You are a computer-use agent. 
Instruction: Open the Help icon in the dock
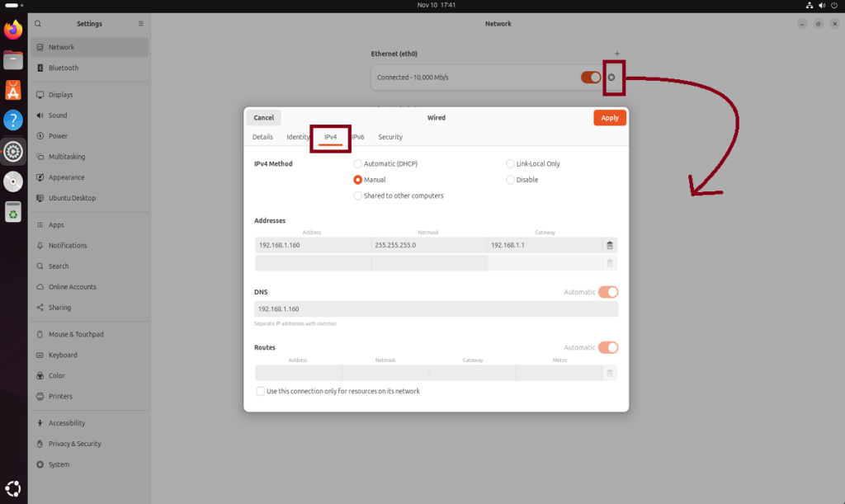tap(13, 120)
